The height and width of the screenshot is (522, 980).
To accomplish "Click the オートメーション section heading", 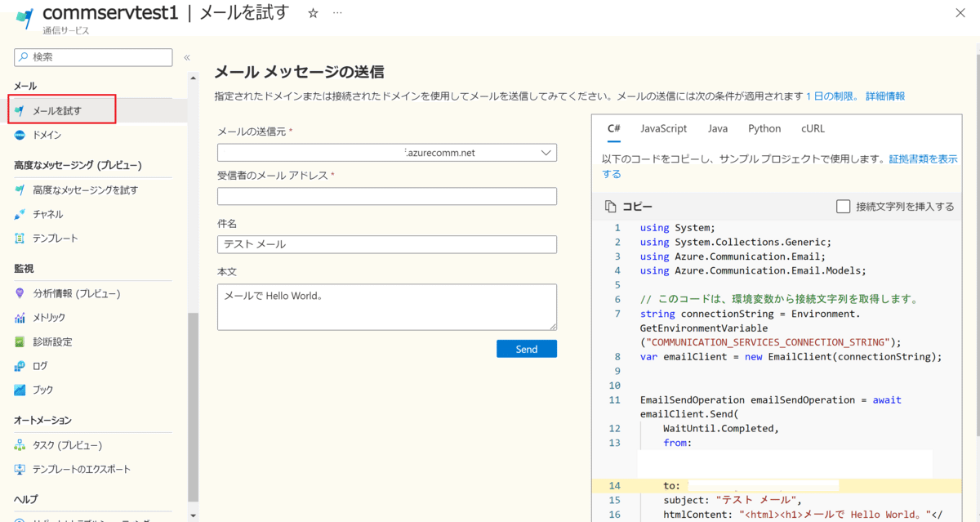I will pyautogui.click(x=42, y=420).
